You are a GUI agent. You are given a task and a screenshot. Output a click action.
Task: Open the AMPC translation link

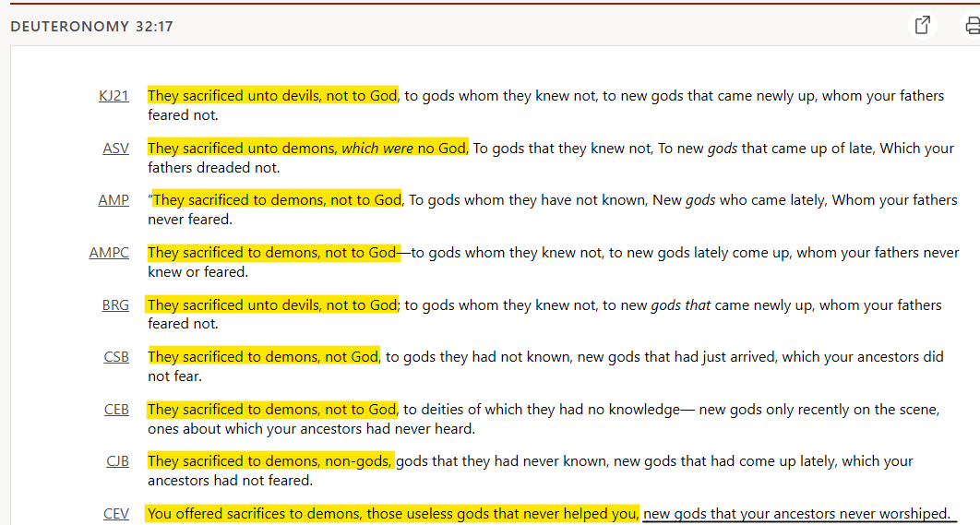pos(110,253)
